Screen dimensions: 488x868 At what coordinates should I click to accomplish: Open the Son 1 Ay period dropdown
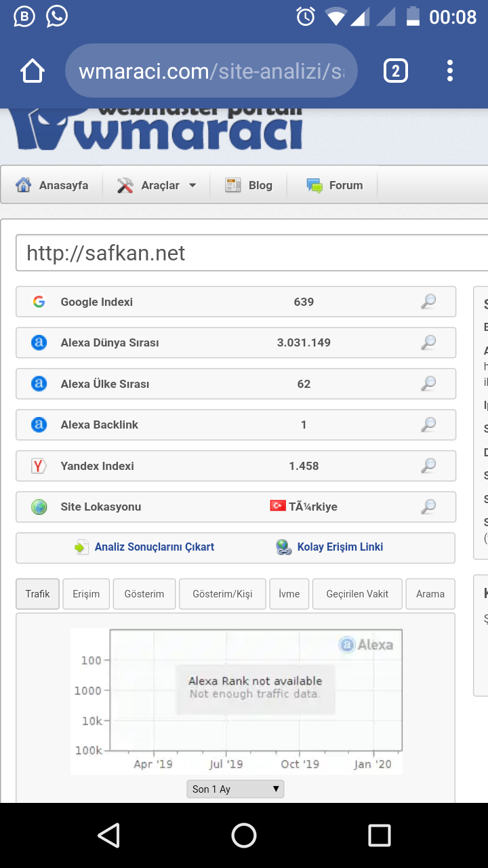coord(235,789)
